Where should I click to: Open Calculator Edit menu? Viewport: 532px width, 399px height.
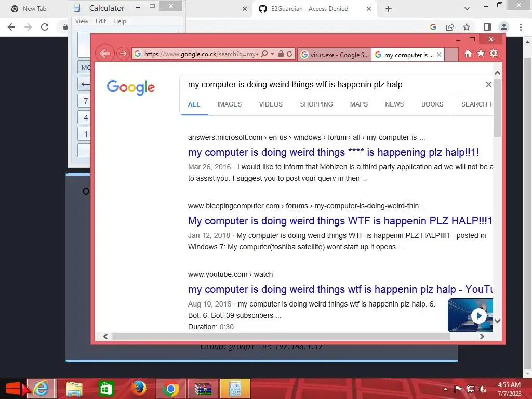coord(101,21)
